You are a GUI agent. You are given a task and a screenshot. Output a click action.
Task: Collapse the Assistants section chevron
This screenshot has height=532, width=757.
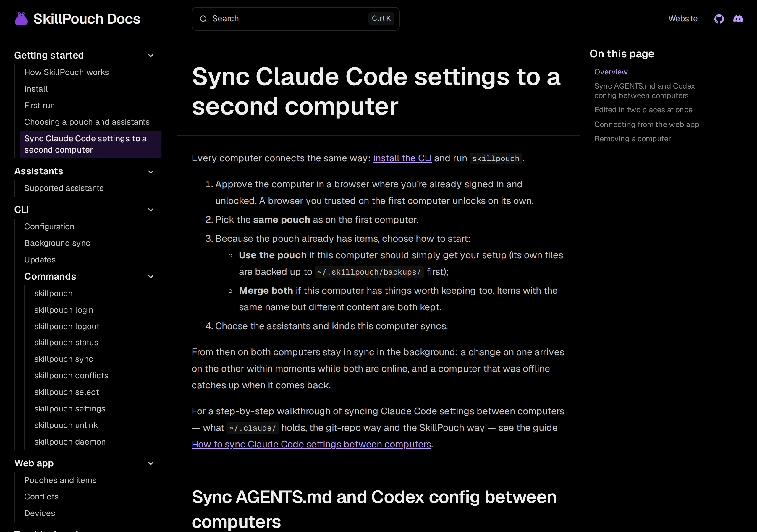pos(151,172)
